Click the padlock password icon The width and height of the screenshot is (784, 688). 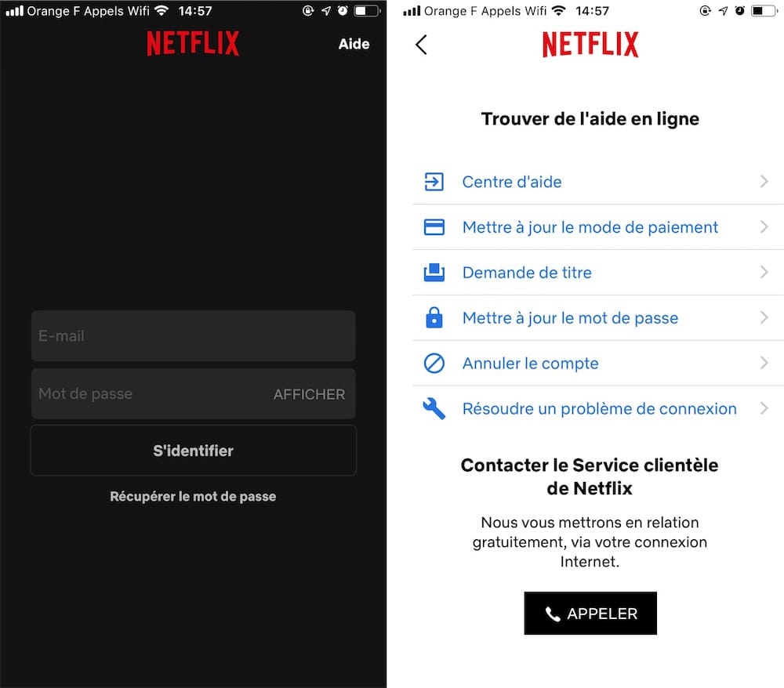[434, 318]
